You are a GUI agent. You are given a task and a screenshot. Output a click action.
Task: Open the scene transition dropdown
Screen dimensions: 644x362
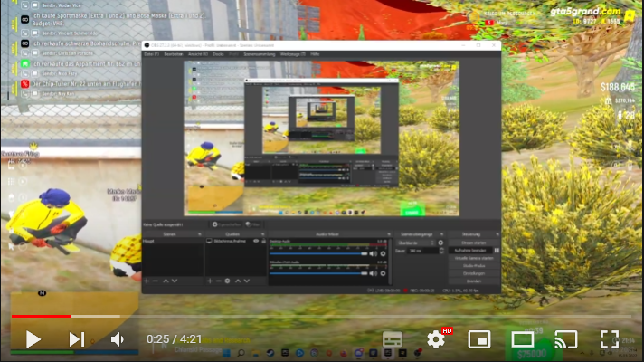416,243
